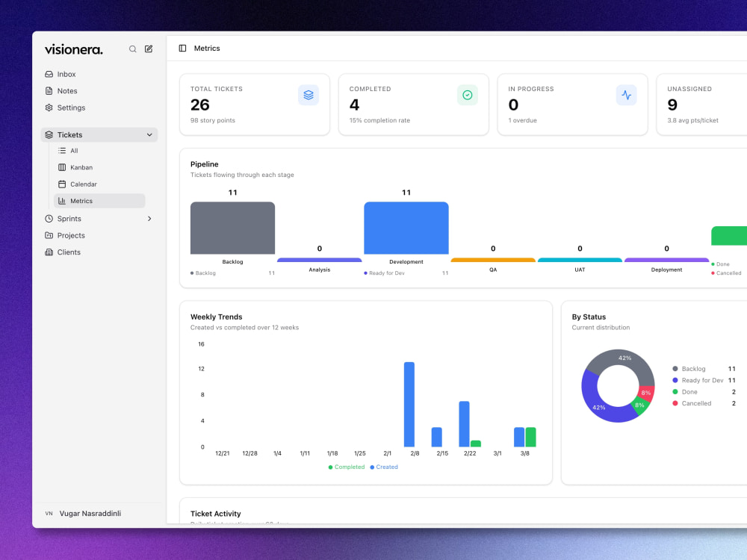Open Inbox from the sidebar
Image resolution: width=747 pixels, height=560 pixels.
click(99, 74)
